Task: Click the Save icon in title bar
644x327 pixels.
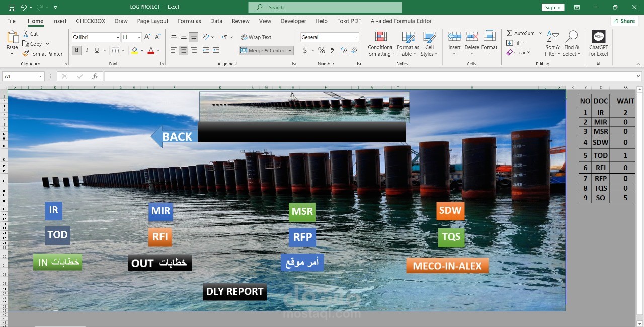Action: 12,8
